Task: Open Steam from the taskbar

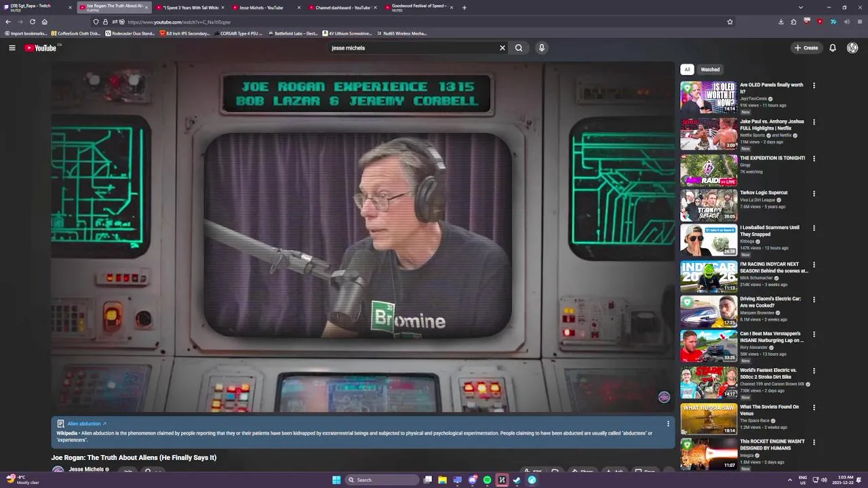Action: coord(517,480)
